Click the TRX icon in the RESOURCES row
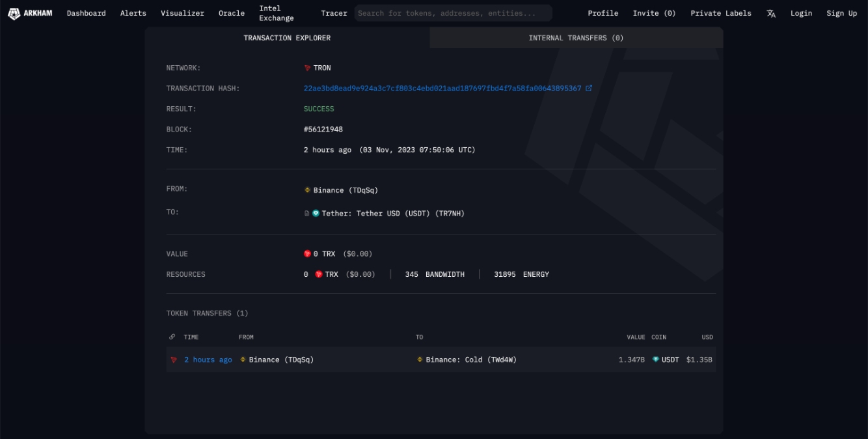Screen dimensions: 868x439 click(318, 274)
